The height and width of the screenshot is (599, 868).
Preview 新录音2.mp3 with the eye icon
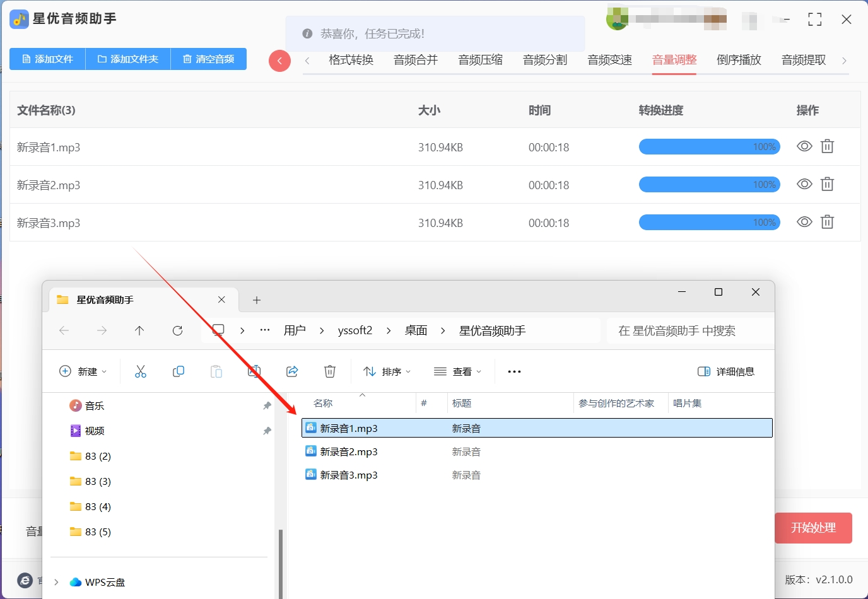804,184
